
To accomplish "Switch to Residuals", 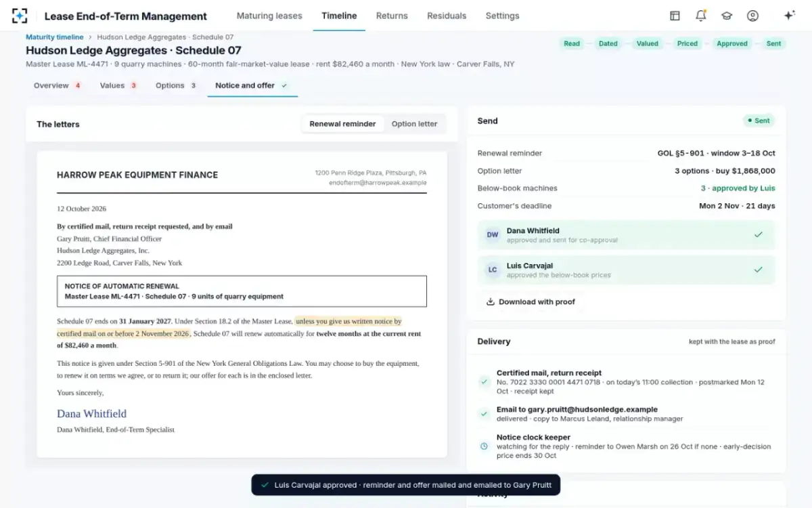I will (447, 16).
